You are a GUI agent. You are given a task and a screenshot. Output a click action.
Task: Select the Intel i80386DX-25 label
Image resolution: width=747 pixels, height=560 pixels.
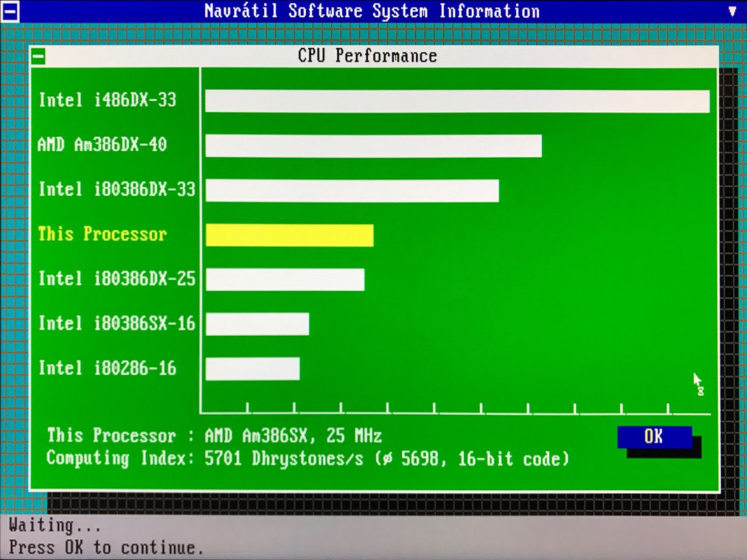(x=117, y=279)
